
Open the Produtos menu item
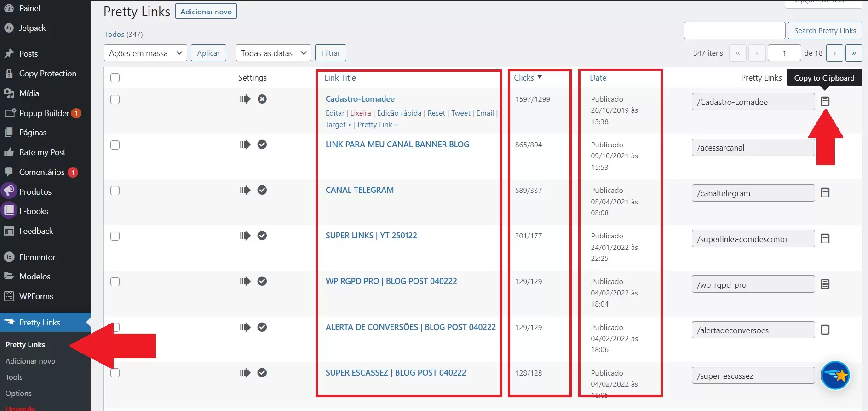coord(35,191)
